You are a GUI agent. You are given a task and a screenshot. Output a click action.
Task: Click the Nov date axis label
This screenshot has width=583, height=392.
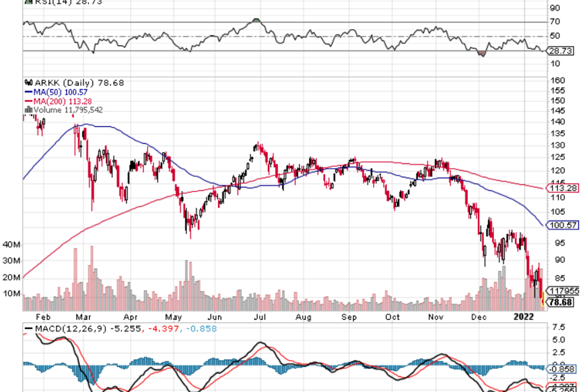pyautogui.click(x=435, y=317)
